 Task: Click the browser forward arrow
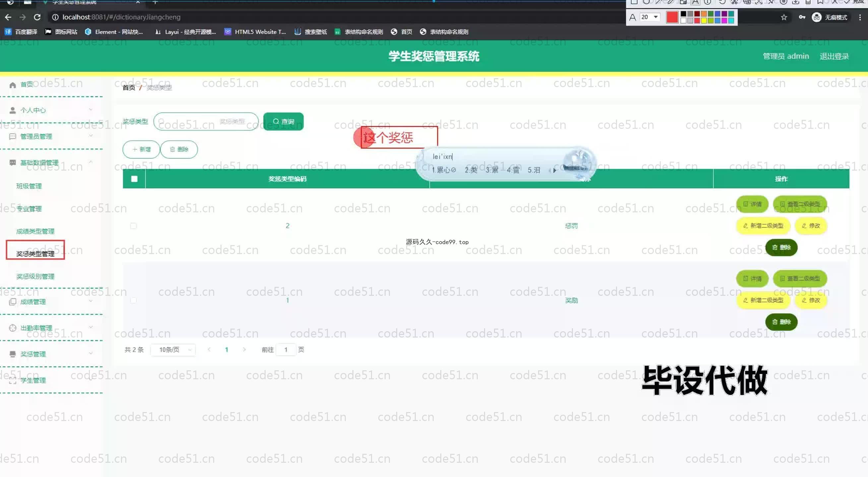(x=23, y=17)
